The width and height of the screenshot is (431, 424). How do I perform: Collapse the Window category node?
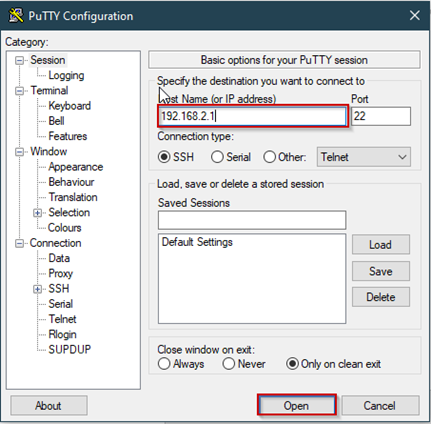click(20, 152)
